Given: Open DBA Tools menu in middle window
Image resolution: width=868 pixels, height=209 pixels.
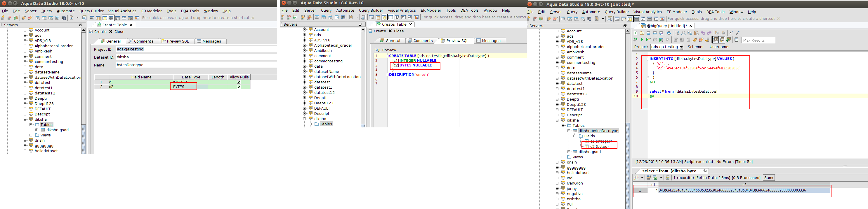Looking at the screenshot, I should [x=469, y=10].
